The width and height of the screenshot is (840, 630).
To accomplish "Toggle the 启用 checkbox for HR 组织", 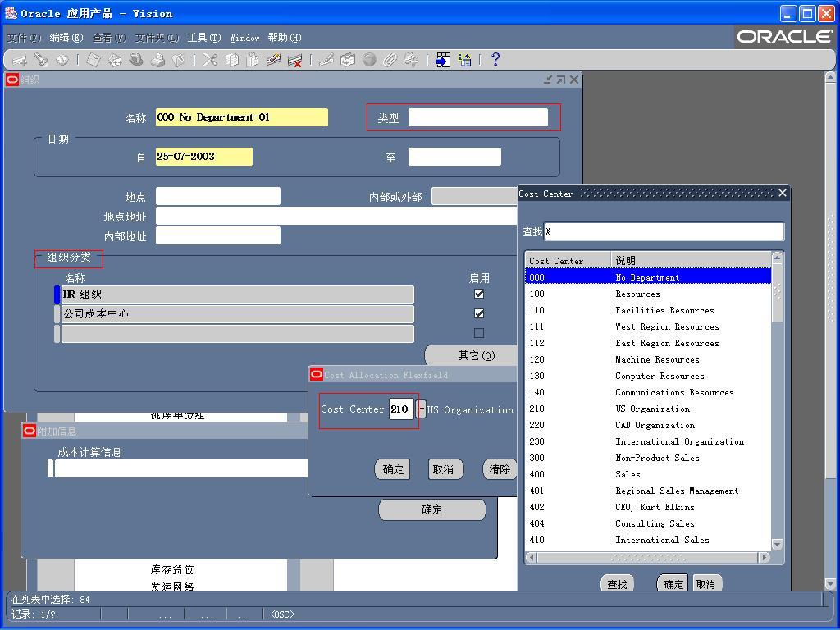I will tap(479, 294).
